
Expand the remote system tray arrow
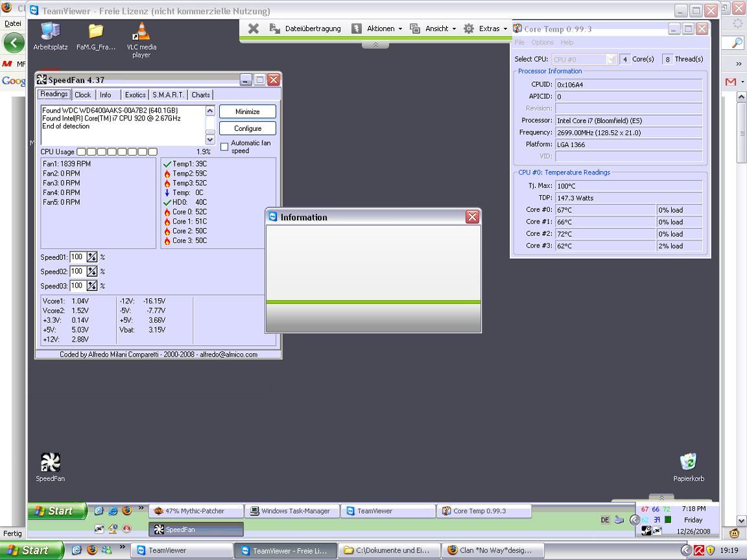pos(635,520)
